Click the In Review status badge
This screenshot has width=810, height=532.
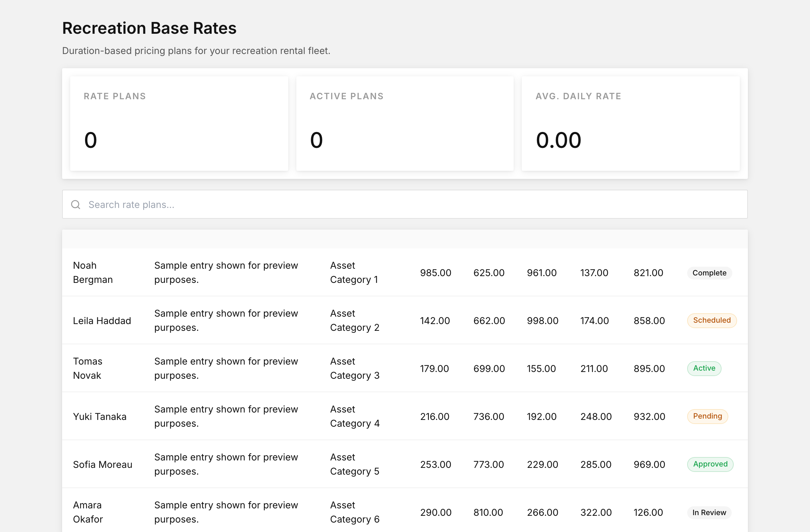709,513
